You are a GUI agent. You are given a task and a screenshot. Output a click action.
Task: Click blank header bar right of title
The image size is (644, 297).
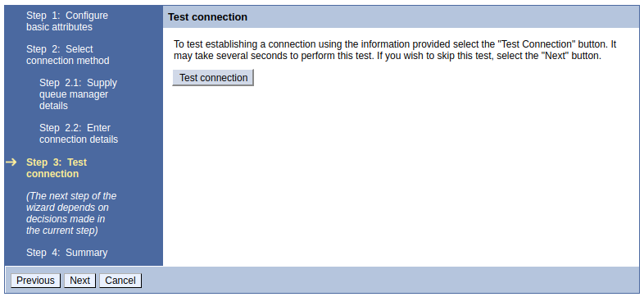tap(443, 17)
